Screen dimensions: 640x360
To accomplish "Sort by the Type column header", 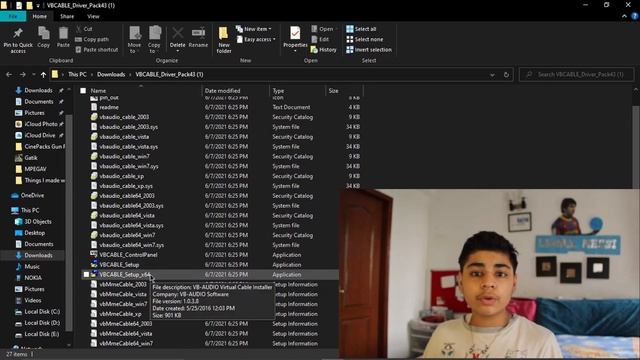I will click(278, 91).
